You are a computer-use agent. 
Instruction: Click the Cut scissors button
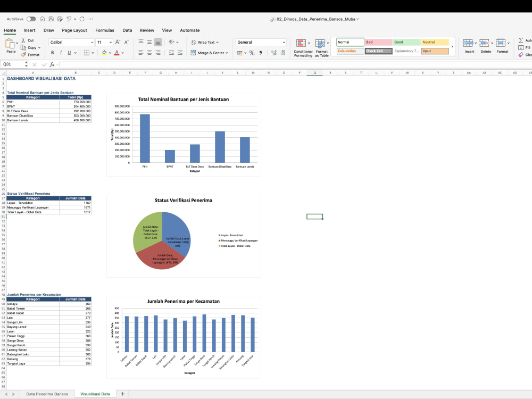tap(28, 40)
